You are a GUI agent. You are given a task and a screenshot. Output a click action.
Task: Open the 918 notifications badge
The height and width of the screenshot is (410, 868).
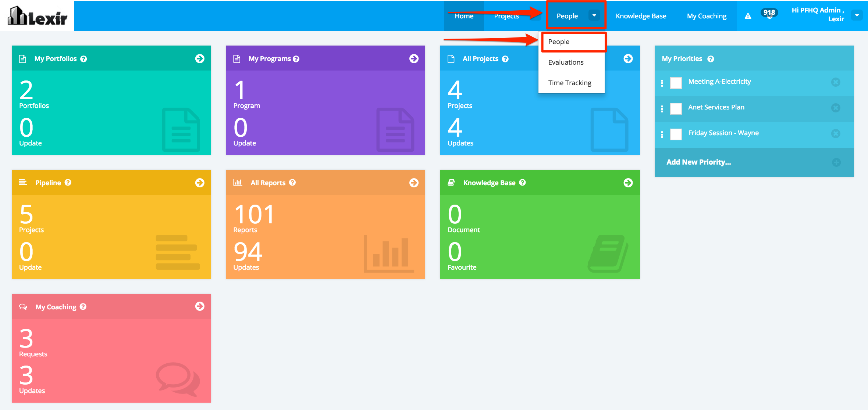tap(769, 13)
